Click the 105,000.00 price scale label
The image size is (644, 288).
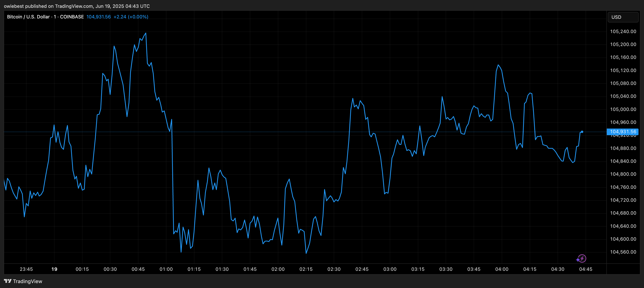coord(623,109)
